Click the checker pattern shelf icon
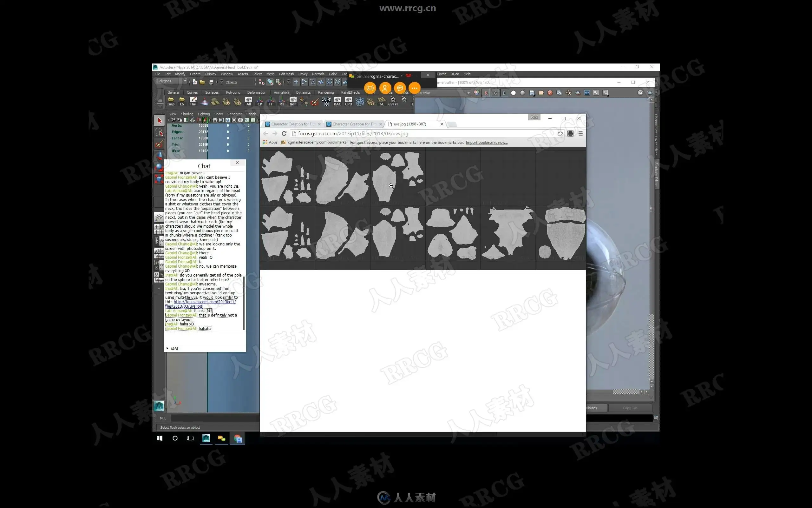 point(326,102)
